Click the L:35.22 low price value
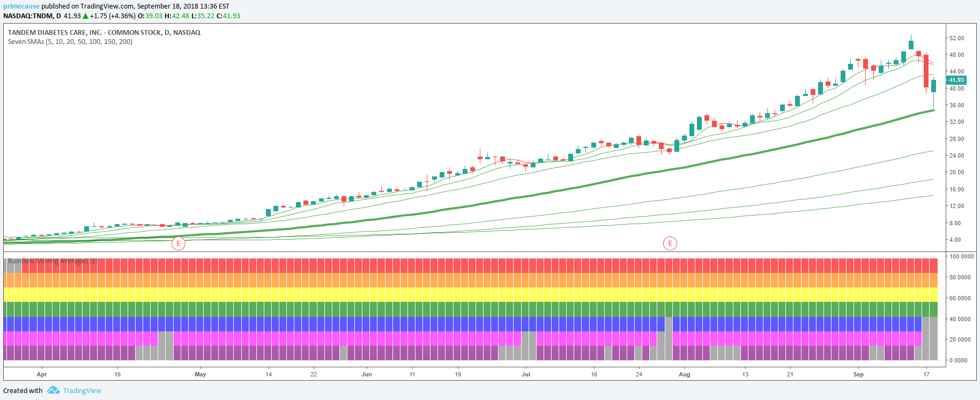Screen dimensions: 980x400 point(203,16)
